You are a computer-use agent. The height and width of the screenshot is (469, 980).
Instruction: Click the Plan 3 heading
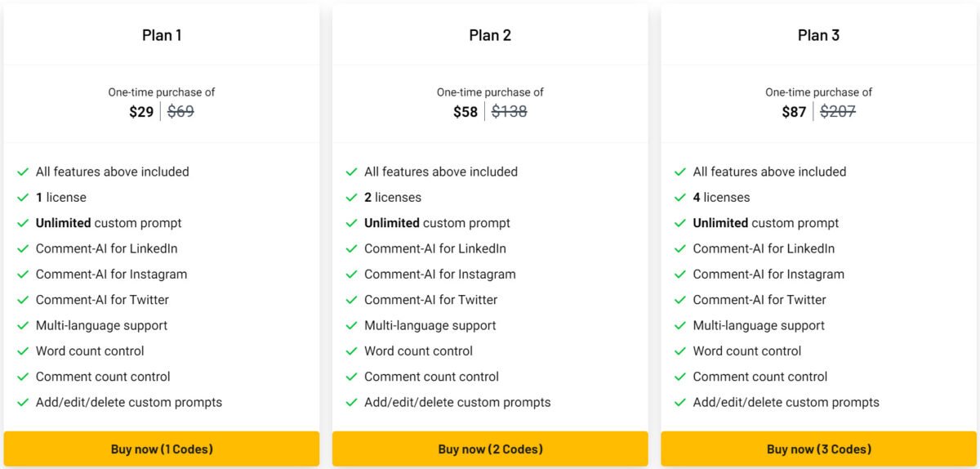point(818,35)
